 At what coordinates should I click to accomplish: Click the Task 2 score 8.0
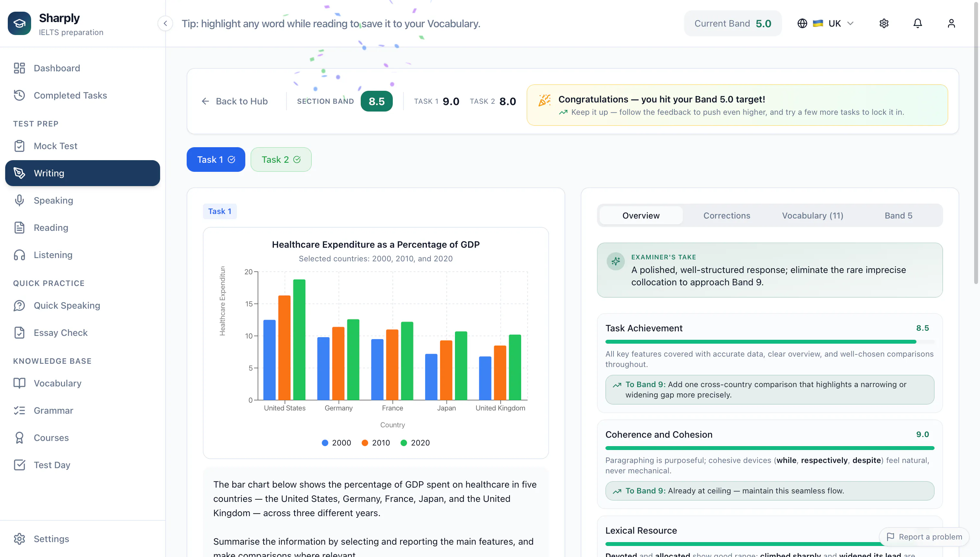pos(507,101)
